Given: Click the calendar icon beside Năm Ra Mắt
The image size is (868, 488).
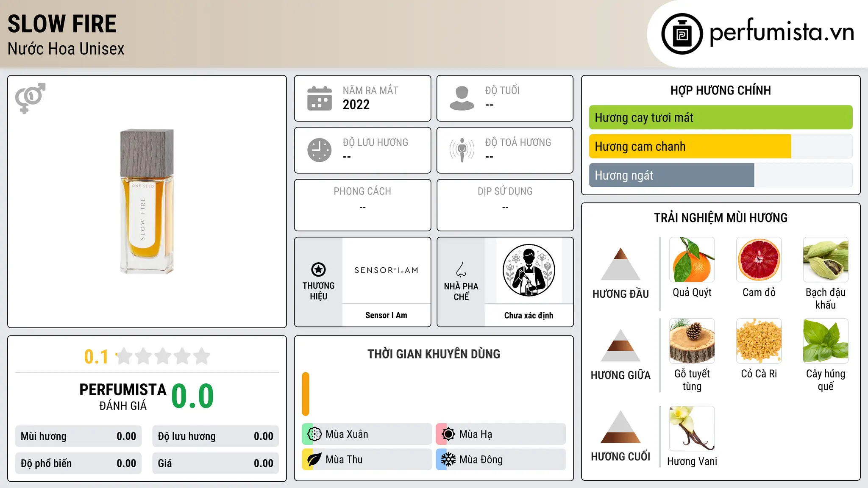Looking at the screenshot, I should pyautogui.click(x=320, y=98).
